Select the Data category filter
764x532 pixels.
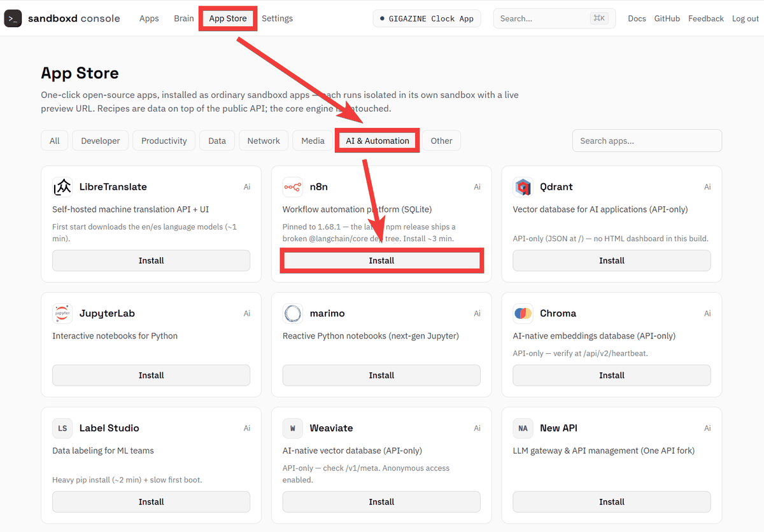217,141
